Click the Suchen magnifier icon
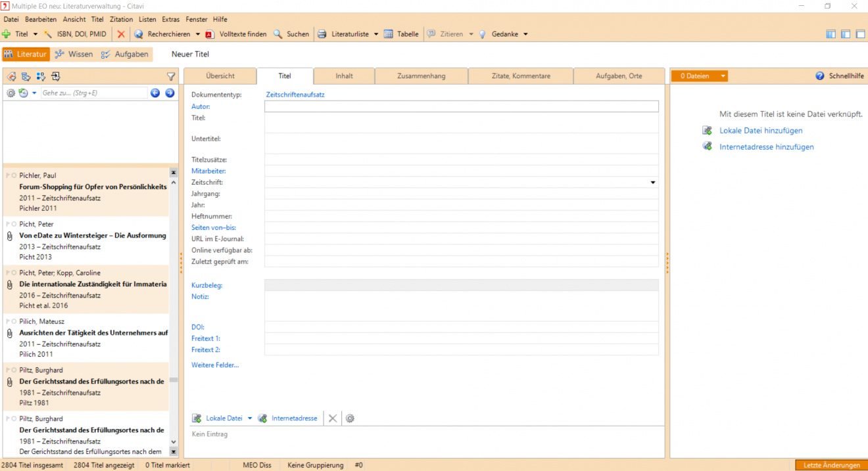The height and width of the screenshot is (471, 868). 278,34
